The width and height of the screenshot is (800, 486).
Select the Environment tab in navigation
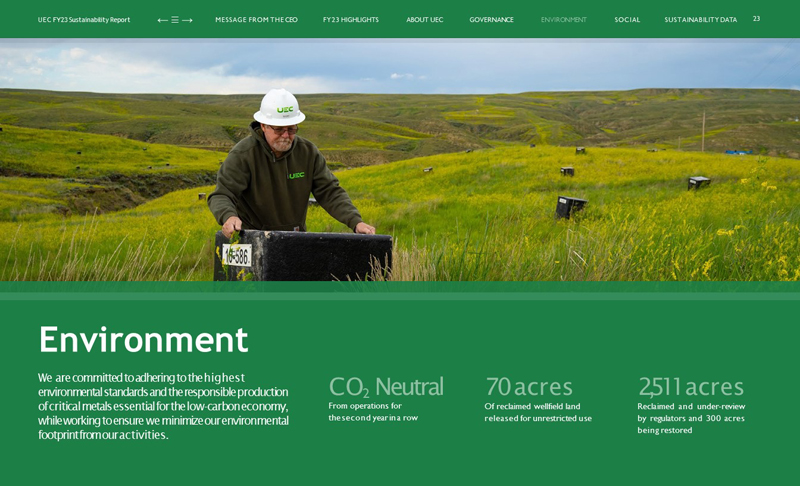pos(563,20)
